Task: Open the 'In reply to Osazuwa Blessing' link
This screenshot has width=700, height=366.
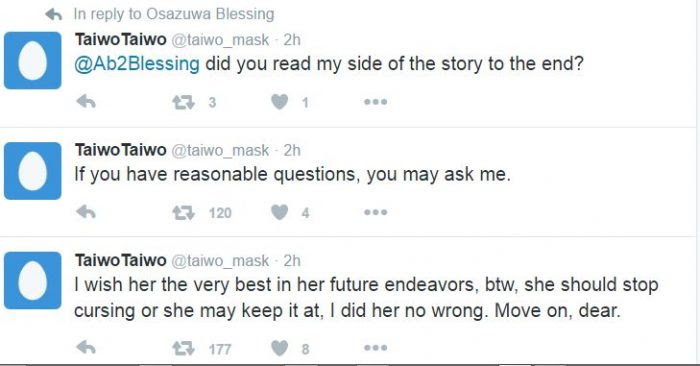Action: tap(174, 14)
